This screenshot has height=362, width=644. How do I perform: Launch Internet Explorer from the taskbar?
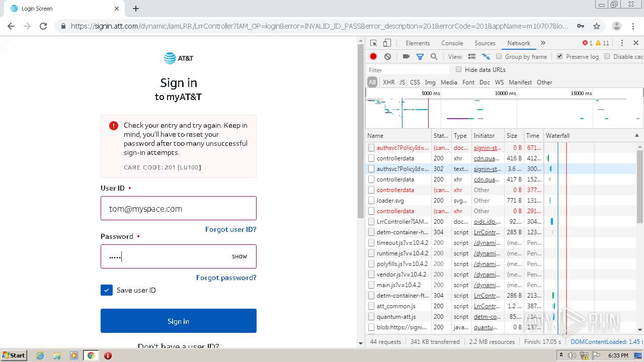click(40, 355)
